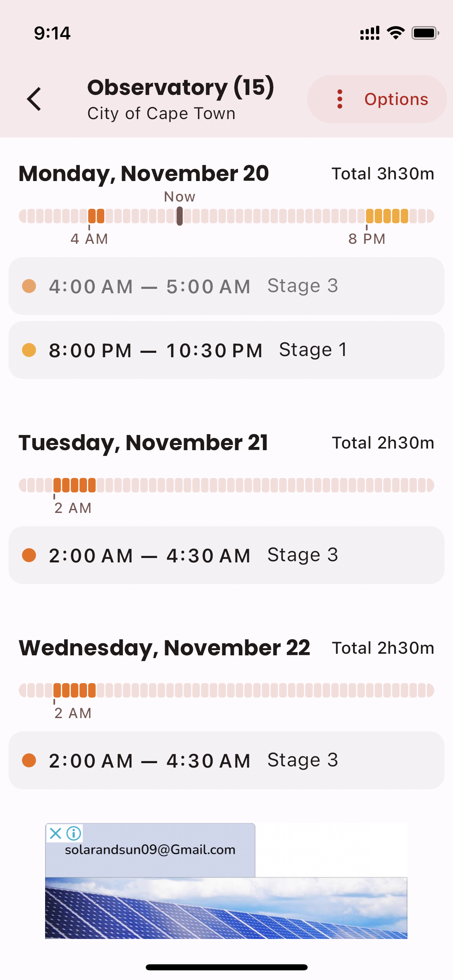The height and width of the screenshot is (980, 453).
Task: Select the 4:00 AM to 5:00 AM slot
Action: pyautogui.click(x=226, y=286)
